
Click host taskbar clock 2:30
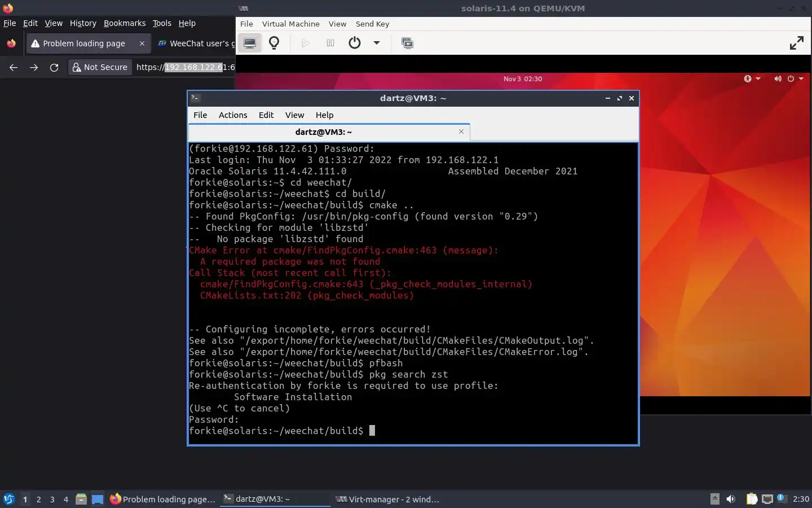[x=801, y=499]
